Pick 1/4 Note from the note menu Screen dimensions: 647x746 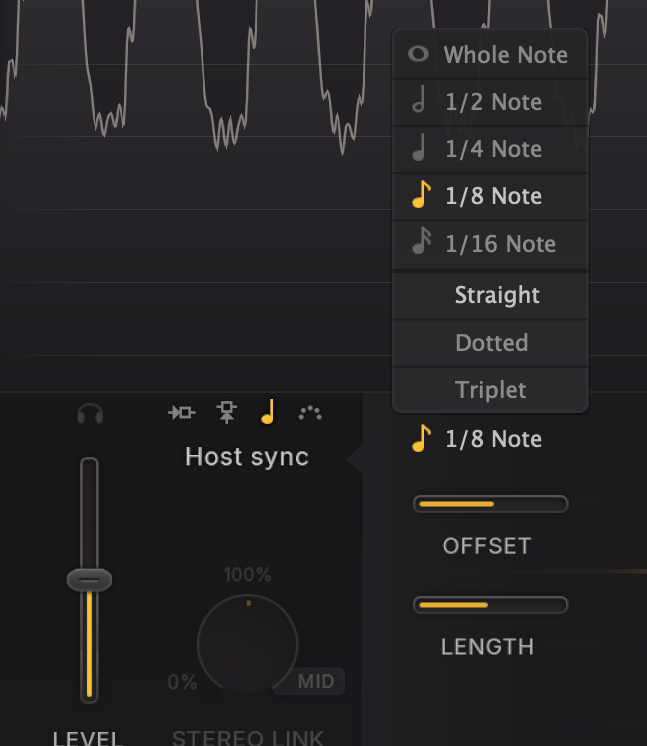tap(490, 149)
